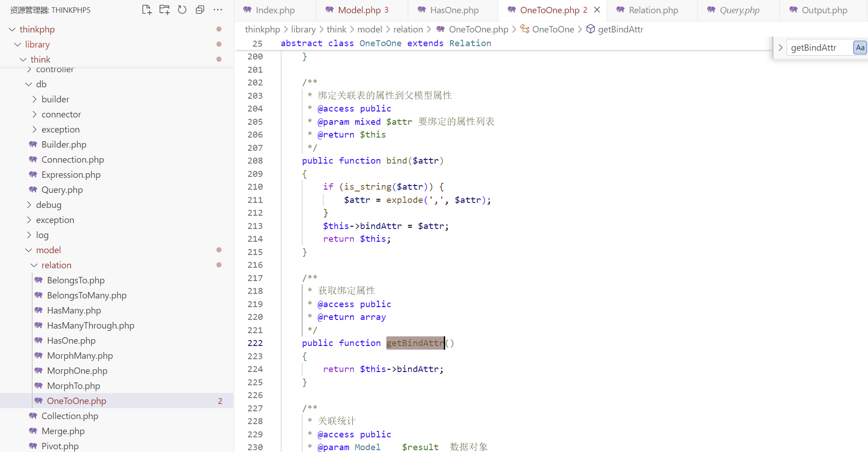The image size is (868, 452).
Task: Open BelongsToMany.php file icon
Action: (38, 295)
